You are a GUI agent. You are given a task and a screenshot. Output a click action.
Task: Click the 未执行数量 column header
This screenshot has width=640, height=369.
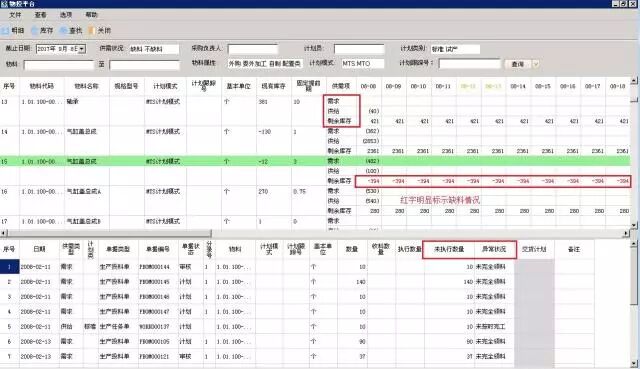point(449,249)
